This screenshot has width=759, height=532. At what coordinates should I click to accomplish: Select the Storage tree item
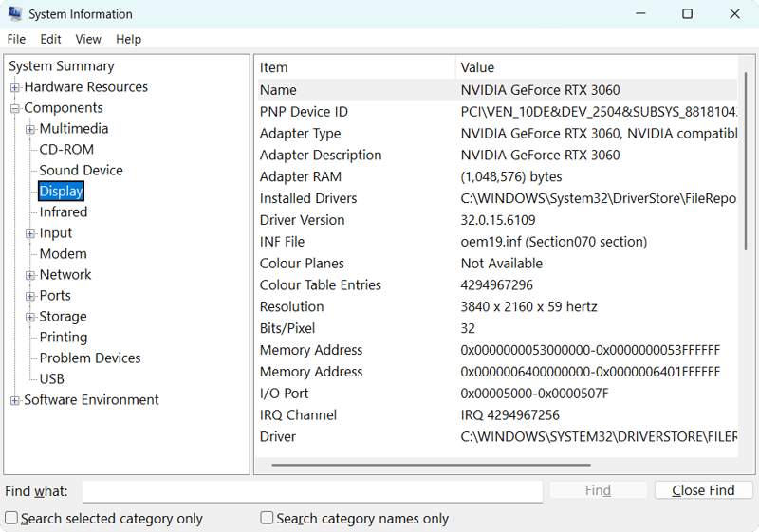(63, 317)
